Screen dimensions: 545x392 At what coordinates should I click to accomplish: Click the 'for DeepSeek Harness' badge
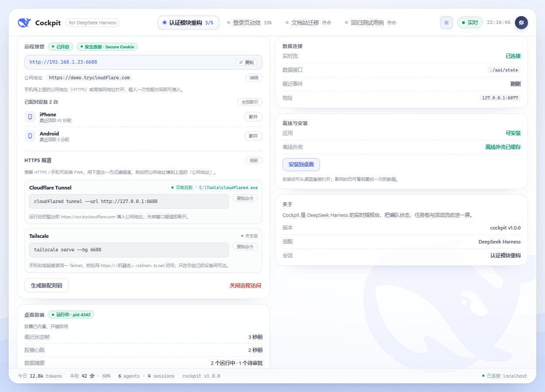[92, 23]
